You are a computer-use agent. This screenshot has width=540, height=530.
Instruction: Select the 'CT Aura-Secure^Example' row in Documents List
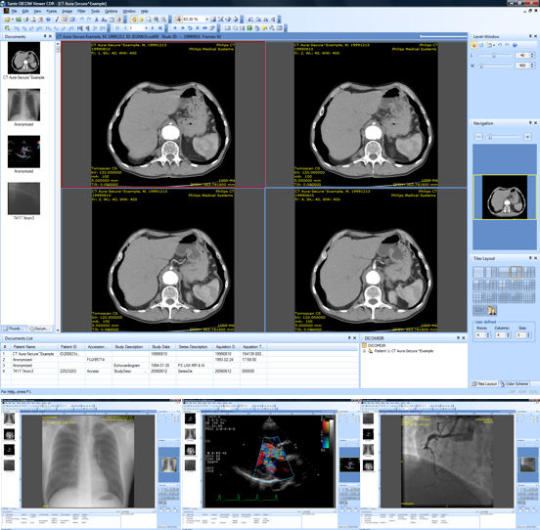[x=179, y=354]
